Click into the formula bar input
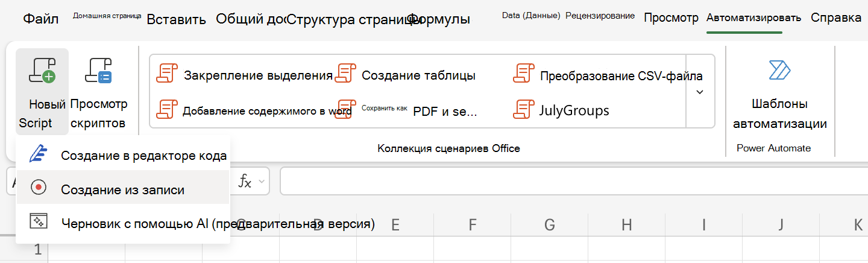 [x=573, y=182]
